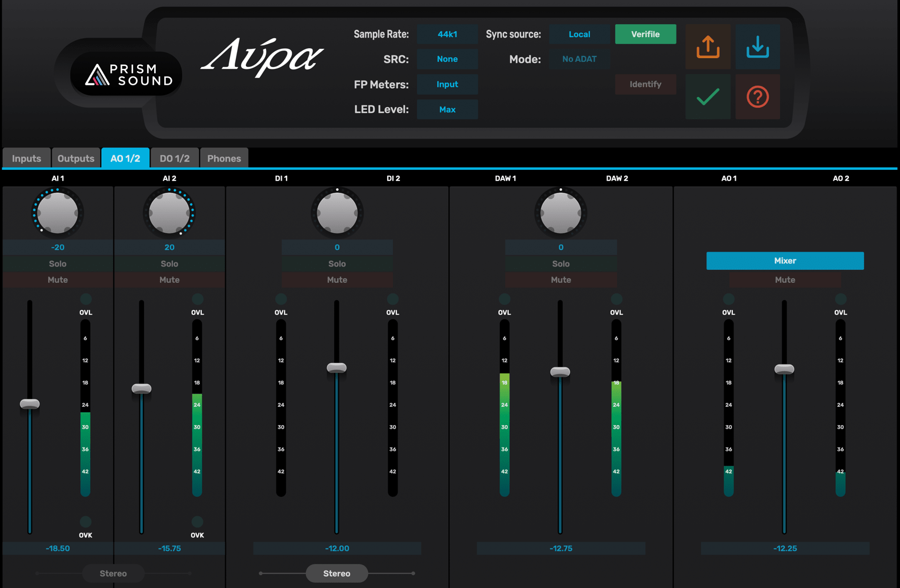This screenshot has width=900, height=588.
Task: Click the DAW 1/2 pan value 0
Action: pyautogui.click(x=561, y=247)
